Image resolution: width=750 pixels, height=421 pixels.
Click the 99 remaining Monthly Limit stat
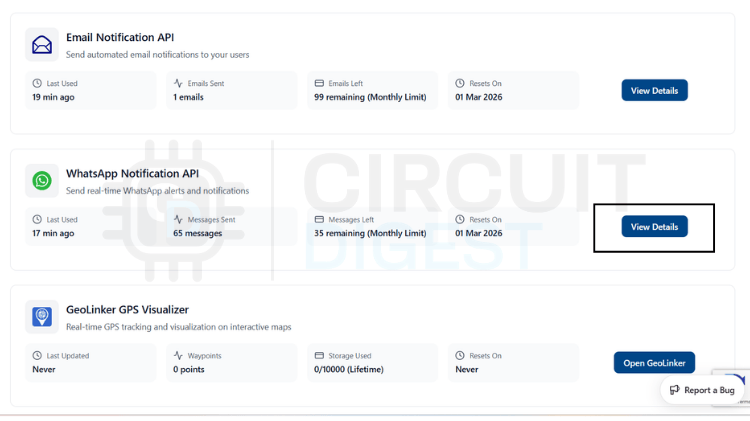[x=370, y=97]
